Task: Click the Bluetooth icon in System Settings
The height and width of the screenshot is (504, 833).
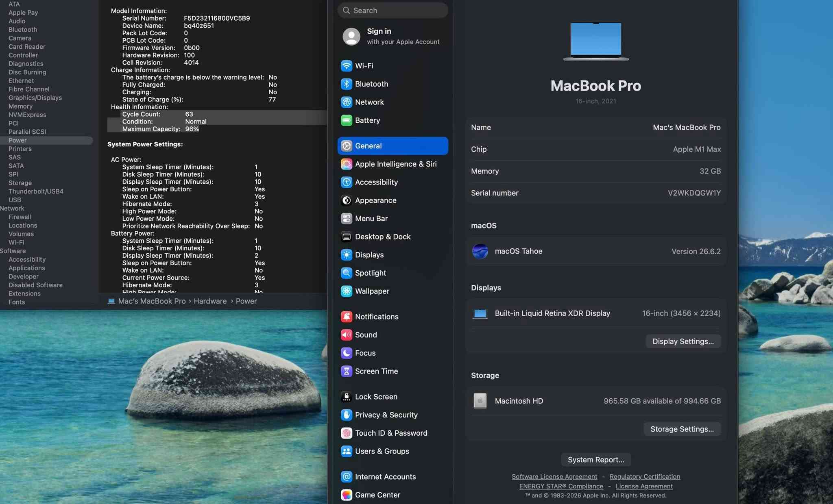Action: point(346,84)
